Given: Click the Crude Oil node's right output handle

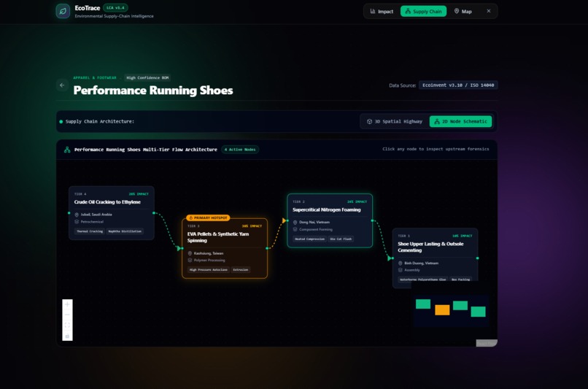Looking at the screenshot, I should pos(154,213).
